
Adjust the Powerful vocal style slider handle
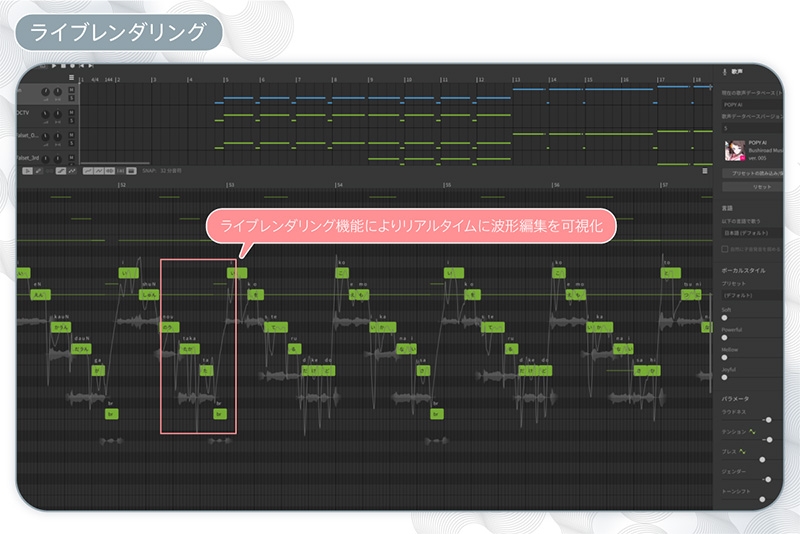tap(725, 337)
